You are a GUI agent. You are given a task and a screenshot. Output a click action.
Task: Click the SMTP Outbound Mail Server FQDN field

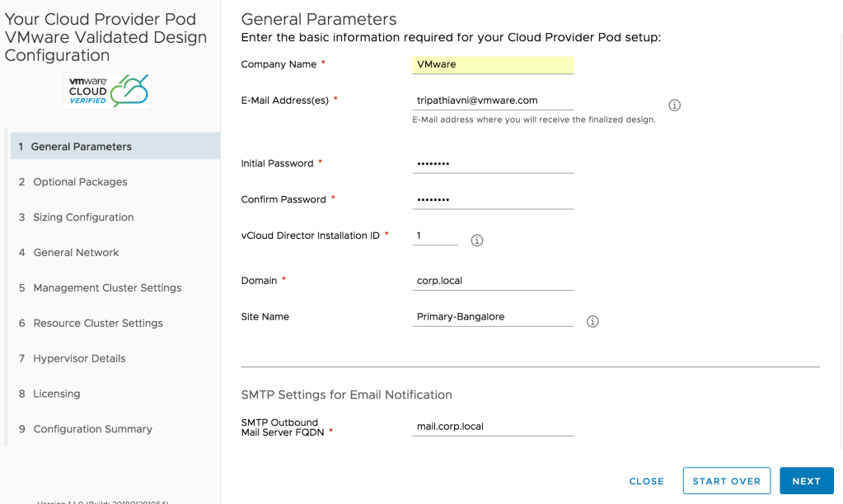click(493, 427)
